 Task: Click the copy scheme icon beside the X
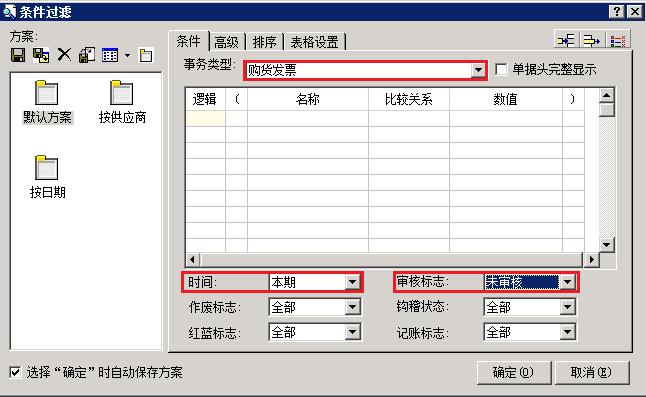point(87,55)
